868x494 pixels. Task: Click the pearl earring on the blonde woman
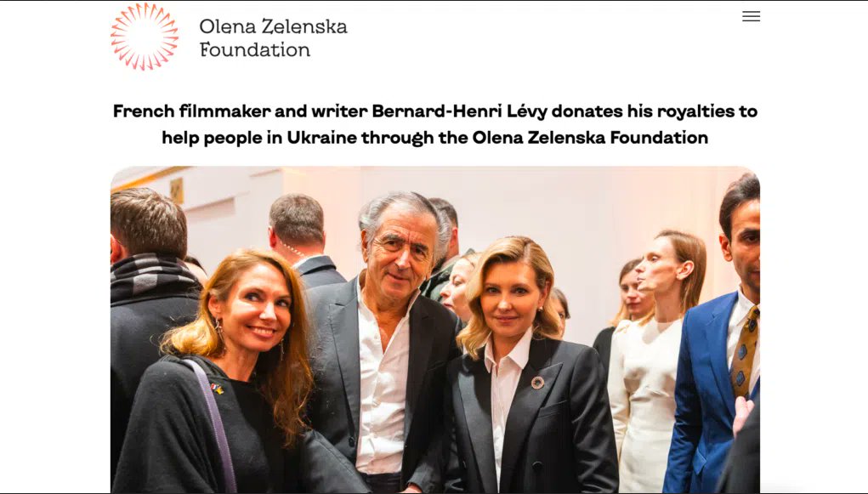pos(542,308)
